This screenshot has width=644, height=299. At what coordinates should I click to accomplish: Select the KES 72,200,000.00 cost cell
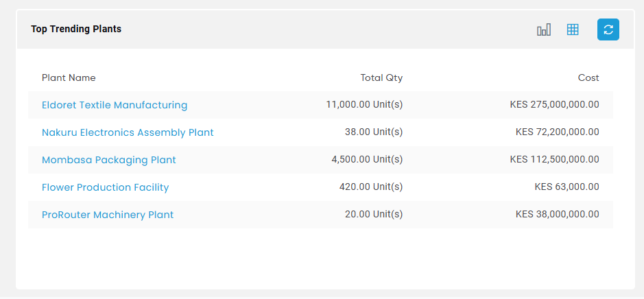[558, 132]
